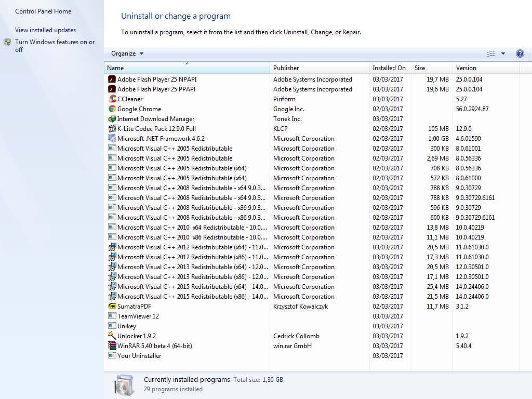Click the Visual C++ 2012 Redistributable (x86) icon
This screenshot has height=399, width=532.
click(112, 257)
